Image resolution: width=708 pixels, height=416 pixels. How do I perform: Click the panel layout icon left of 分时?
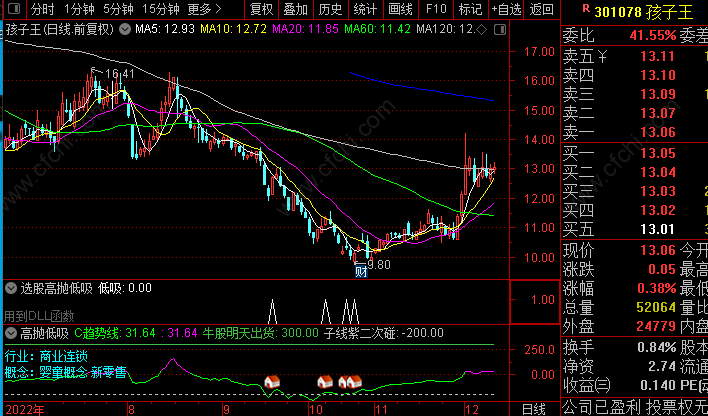[14, 8]
